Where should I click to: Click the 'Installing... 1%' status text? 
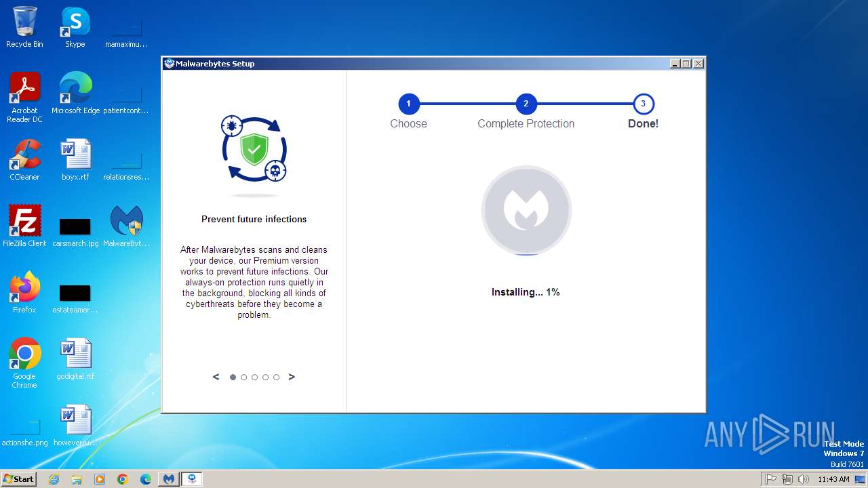(x=526, y=292)
